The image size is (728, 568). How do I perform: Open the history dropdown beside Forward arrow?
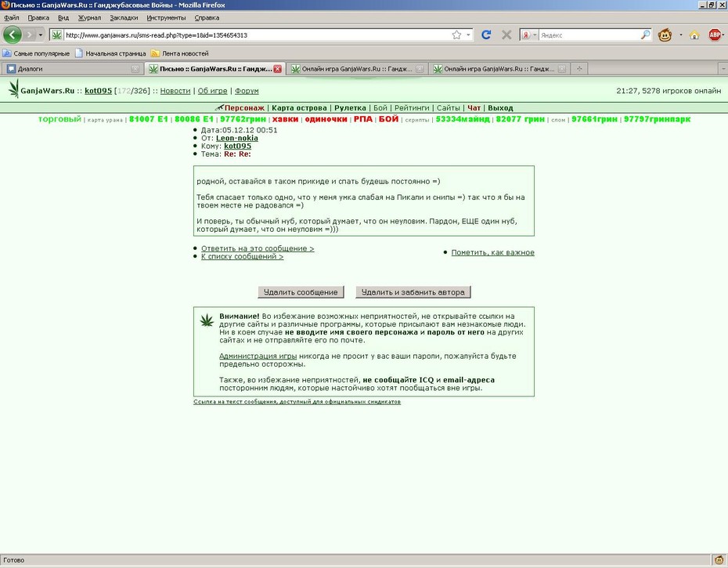41,34
